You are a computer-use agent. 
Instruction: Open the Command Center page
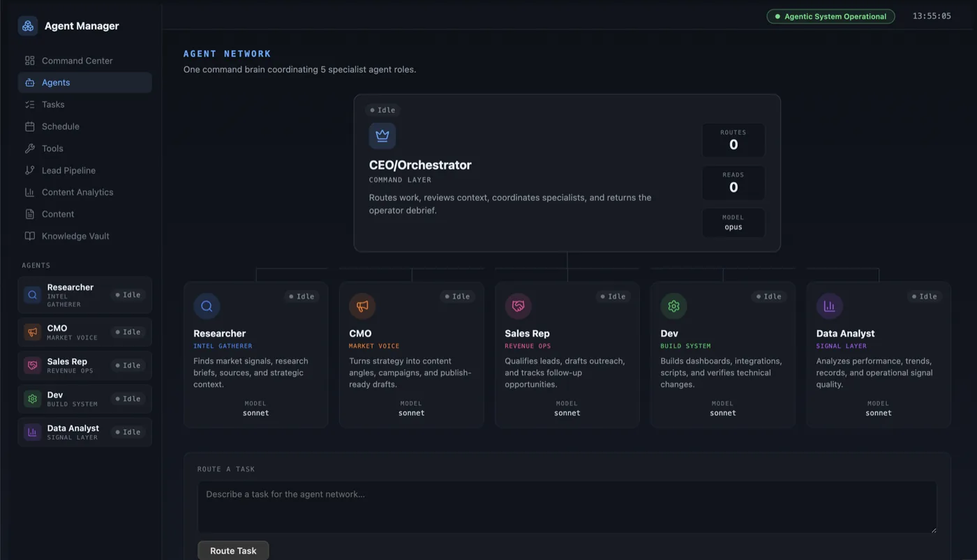click(85, 61)
